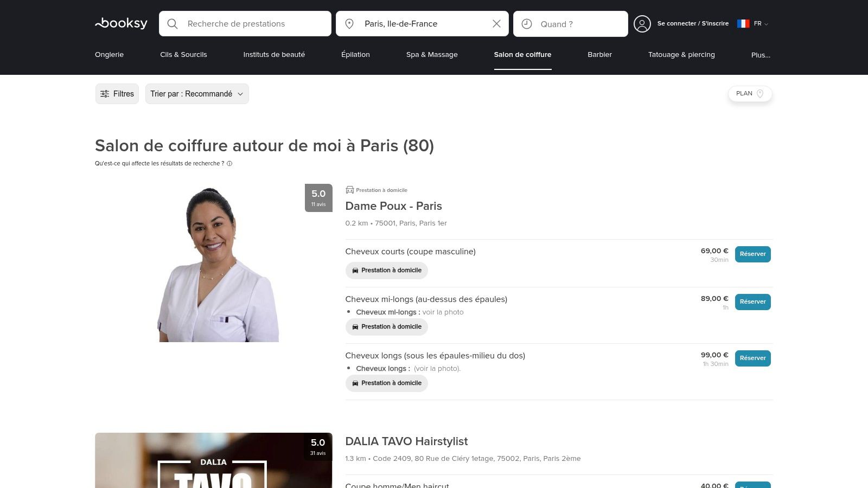Screen dimensions: 868x488
Task: Click the pin icon in the PLAN button
Action: 760,94
